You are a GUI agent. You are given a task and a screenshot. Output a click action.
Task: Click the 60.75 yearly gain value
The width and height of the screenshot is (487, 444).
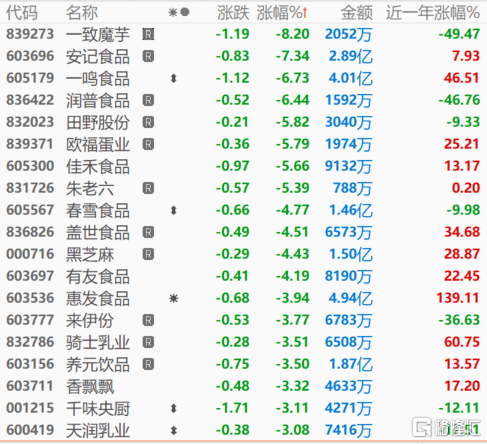[462, 342]
